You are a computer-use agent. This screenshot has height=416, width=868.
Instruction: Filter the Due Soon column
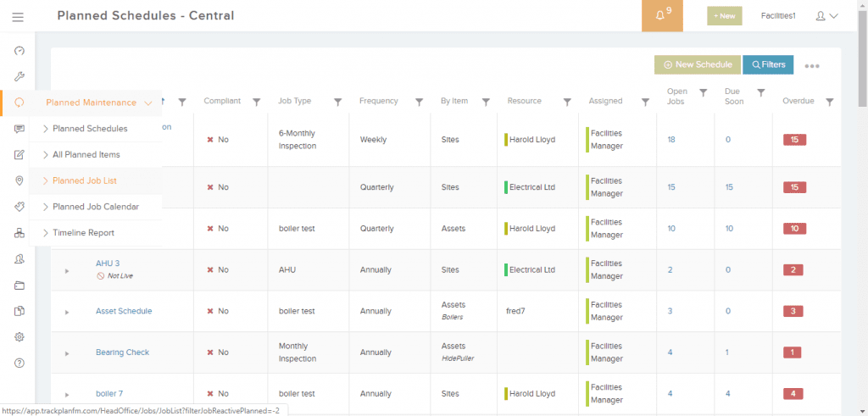click(x=761, y=93)
